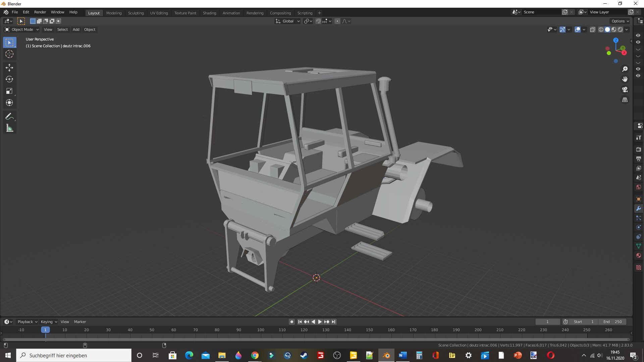Image resolution: width=644 pixels, height=362 pixels.
Task: Switch to the Sculpting workspace tab
Action: [136, 13]
